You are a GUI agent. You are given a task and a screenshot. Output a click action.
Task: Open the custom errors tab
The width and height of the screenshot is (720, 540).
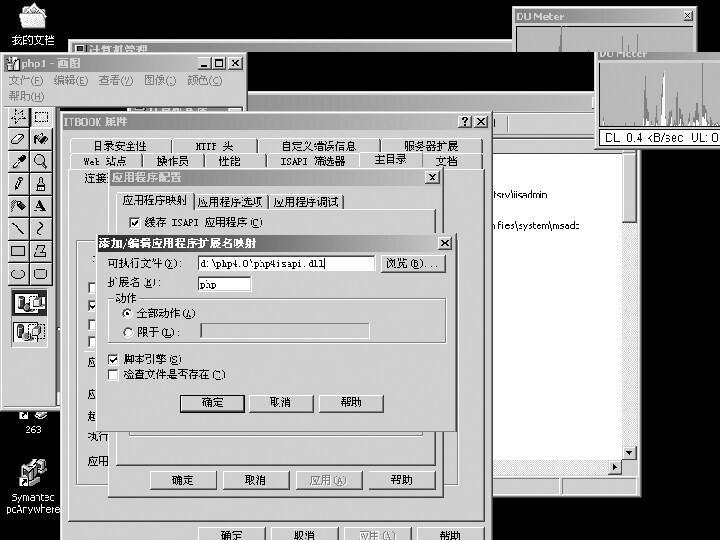(x=319, y=146)
